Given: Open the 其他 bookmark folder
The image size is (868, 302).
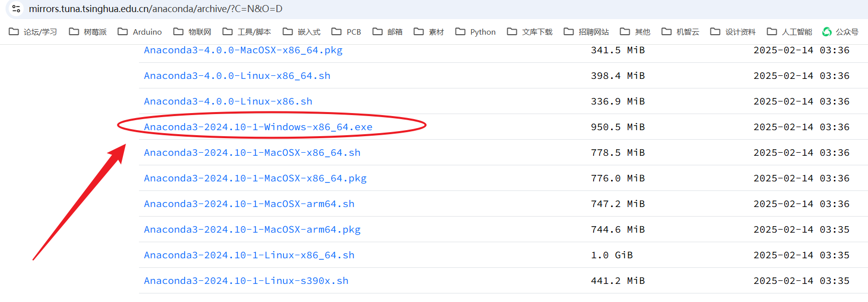Looking at the screenshot, I should [x=635, y=32].
